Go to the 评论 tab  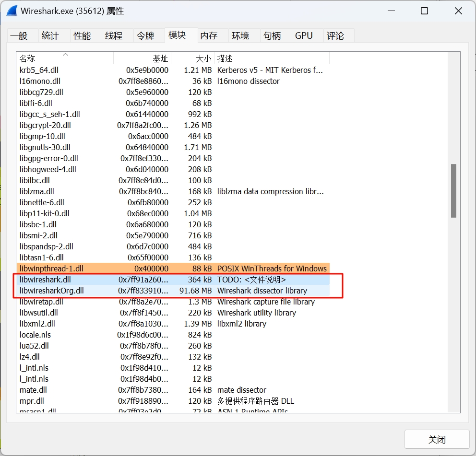pyautogui.click(x=335, y=36)
